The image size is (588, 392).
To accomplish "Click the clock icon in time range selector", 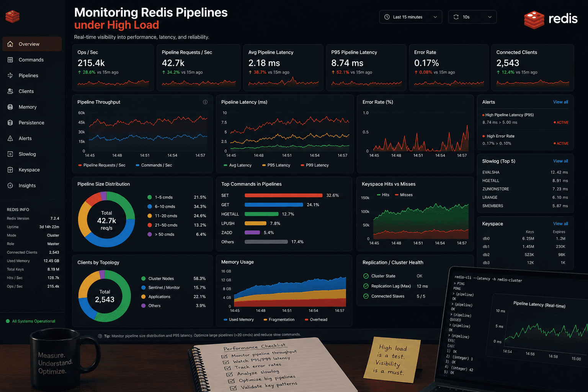I will (x=387, y=17).
